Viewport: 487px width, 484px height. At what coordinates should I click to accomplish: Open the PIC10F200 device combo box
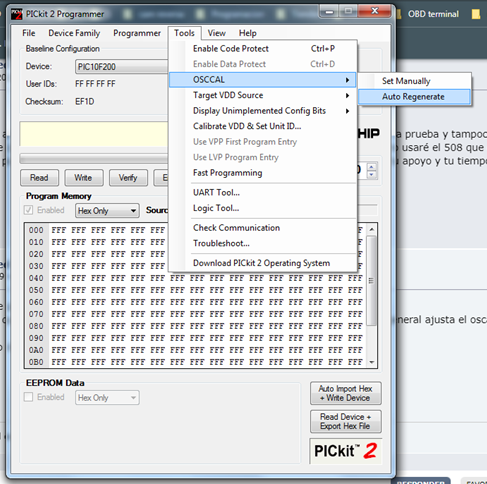pyautogui.click(x=122, y=67)
